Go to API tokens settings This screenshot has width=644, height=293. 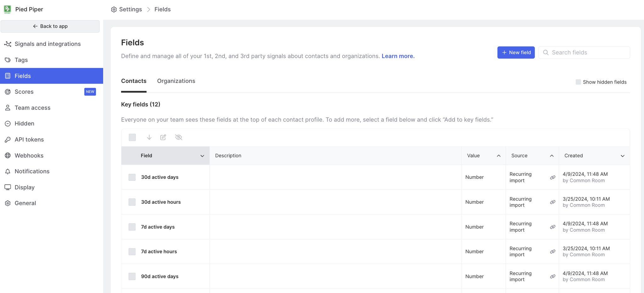(29, 140)
